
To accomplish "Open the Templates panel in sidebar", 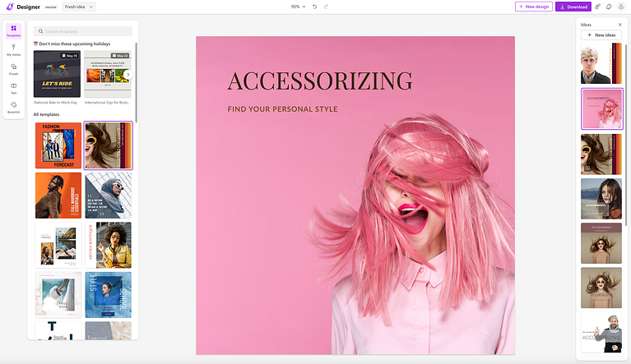I will coord(14,30).
